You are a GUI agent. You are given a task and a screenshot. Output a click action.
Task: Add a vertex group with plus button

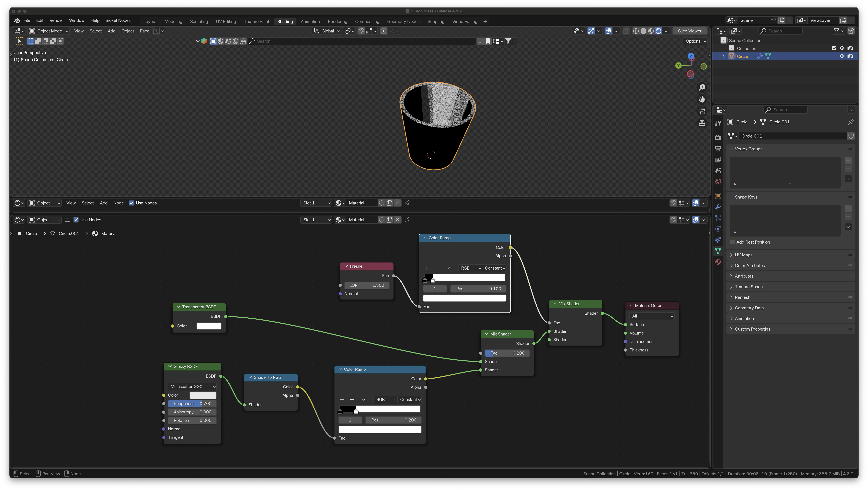coord(848,161)
